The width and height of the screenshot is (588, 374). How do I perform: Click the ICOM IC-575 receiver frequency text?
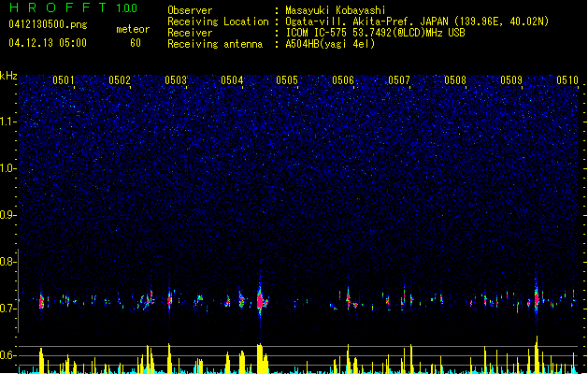(x=376, y=33)
